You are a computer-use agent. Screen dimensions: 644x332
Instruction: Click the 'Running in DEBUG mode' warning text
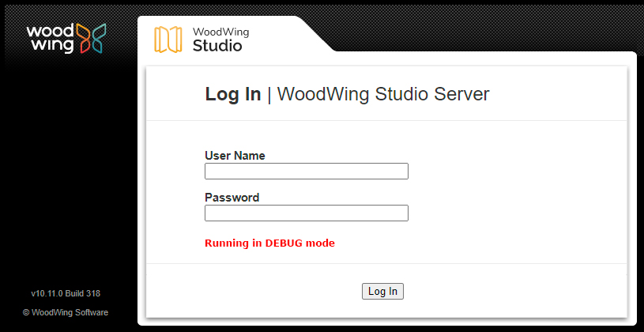(269, 243)
